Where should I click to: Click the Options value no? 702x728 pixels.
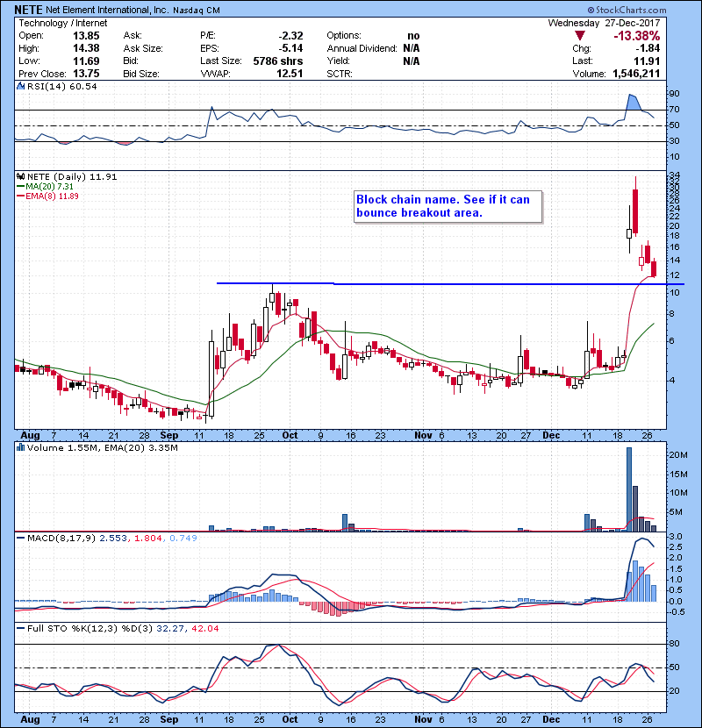pos(413,36)
